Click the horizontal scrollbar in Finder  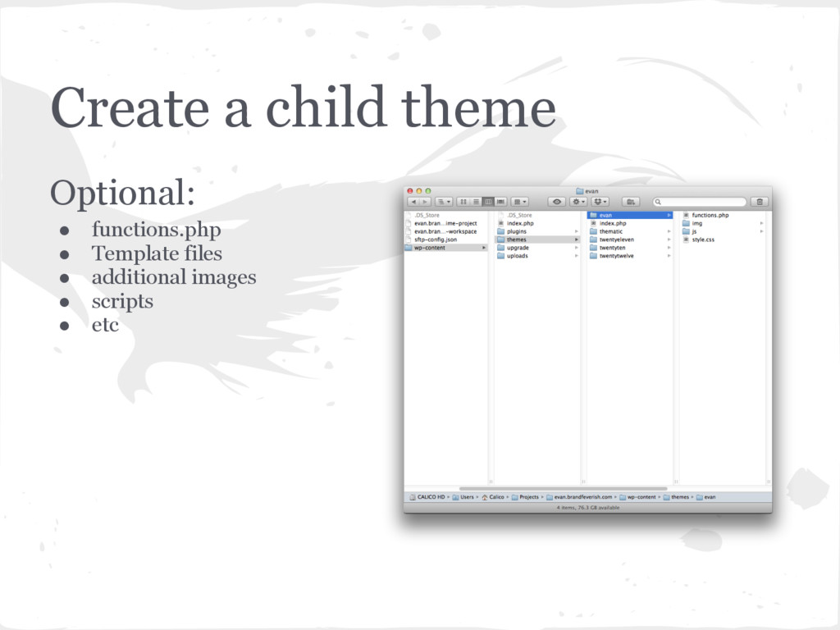563,489
